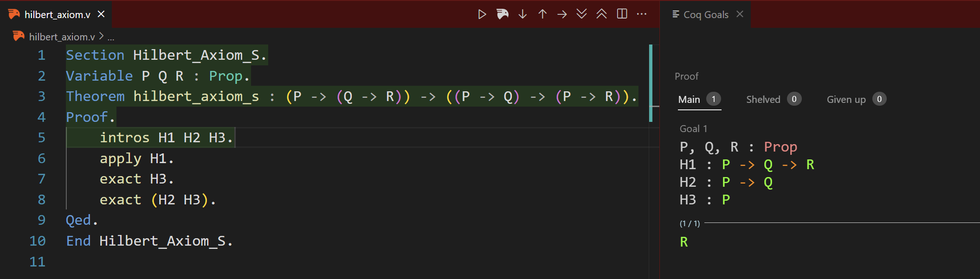Image resolution: width=980 pixels, height=279 pixels.
Task: Select the Main goals tab
Action: [x=689, y=100]
